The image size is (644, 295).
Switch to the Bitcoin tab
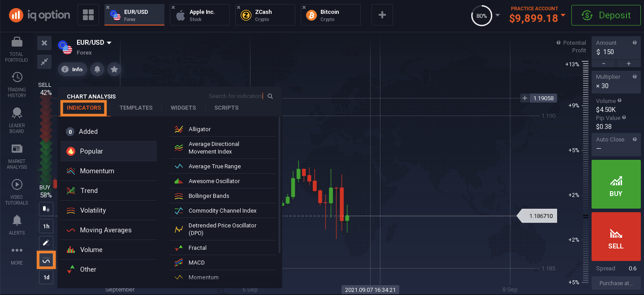pyautogui.click(x=331, y=15)
